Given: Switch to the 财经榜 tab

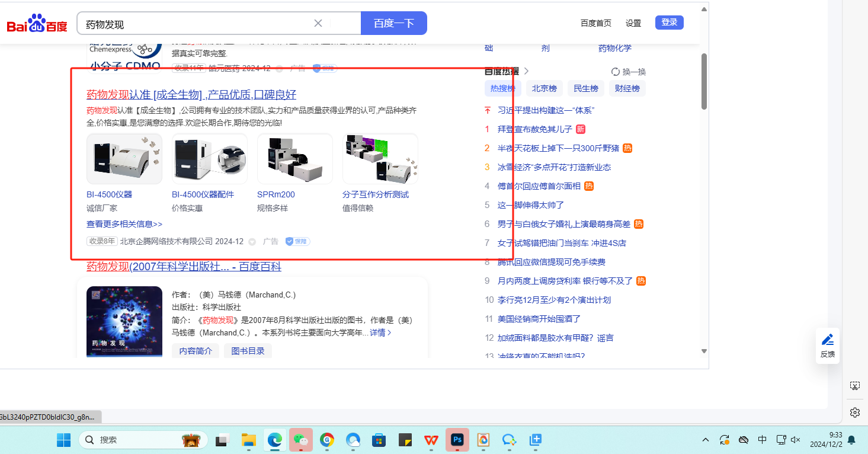Looking at the screenshot, I should 627,89.
